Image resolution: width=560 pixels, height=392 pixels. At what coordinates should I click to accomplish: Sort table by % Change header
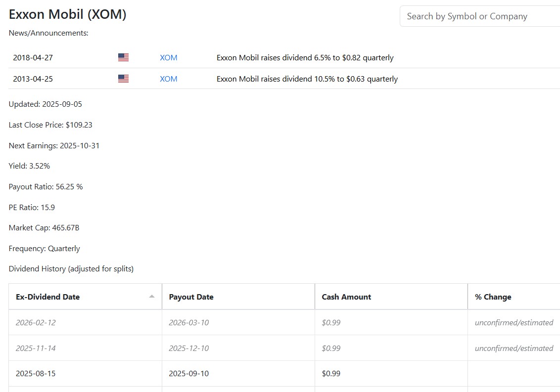click(x=514, y=297)
